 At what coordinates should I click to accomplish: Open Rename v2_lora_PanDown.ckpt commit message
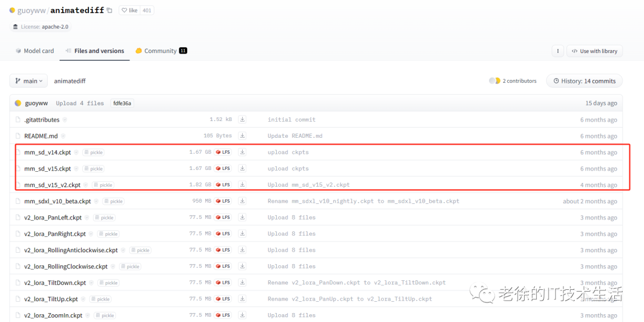357,283
